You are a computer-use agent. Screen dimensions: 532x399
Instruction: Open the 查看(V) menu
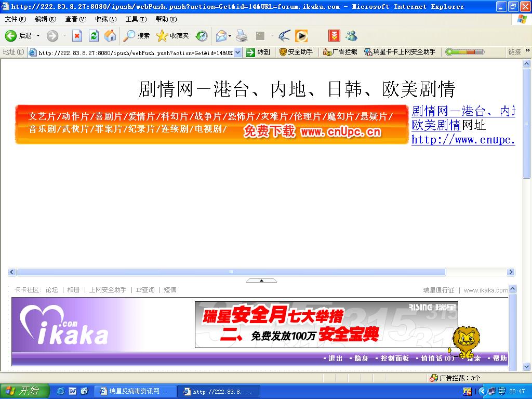[x=76, y=19]
